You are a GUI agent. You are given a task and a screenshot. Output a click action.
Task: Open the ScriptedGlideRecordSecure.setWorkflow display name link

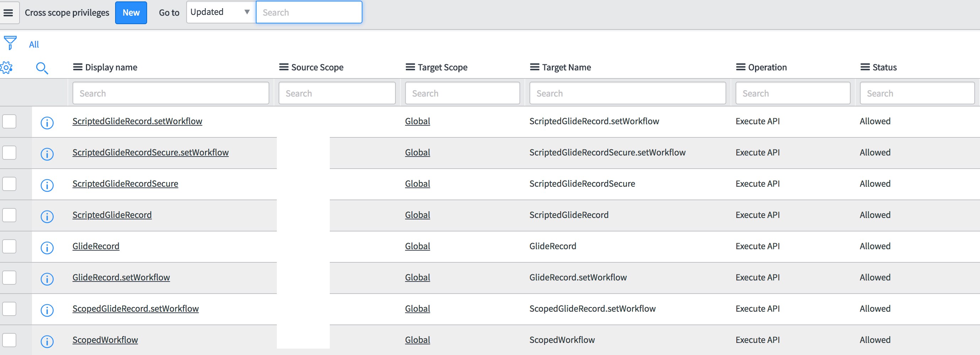151,152
